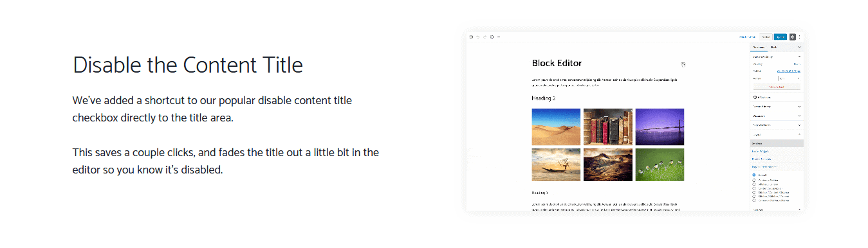Close the settings sidebar with the X
Image resolution: width=868 pixels, height=248 pixels.
point(799,48)
